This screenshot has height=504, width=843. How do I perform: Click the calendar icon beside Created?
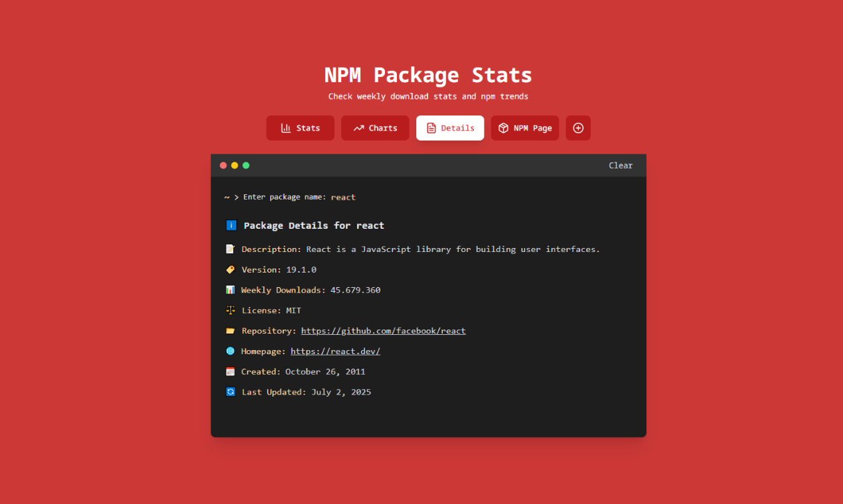pyautogui.click(x=230, y=371)
